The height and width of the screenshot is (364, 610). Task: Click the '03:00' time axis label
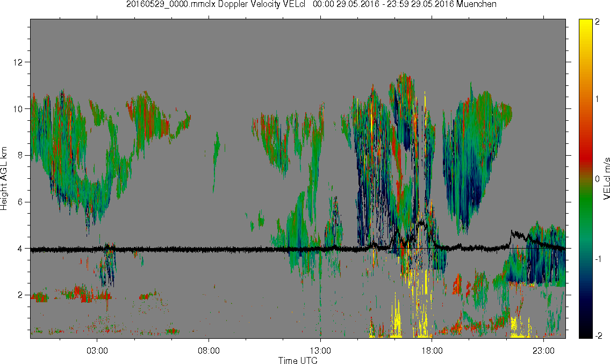(x=97, y=351)
